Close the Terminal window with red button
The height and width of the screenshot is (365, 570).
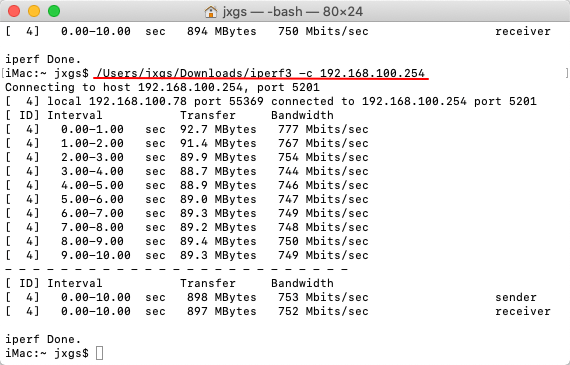tap(14, 11)
